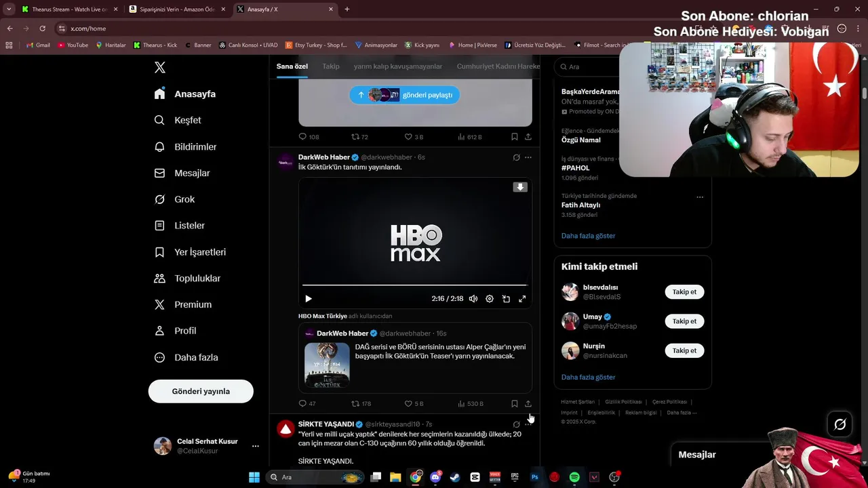Show more suggestions under Kimi takip etmeli

coord(589,377)
